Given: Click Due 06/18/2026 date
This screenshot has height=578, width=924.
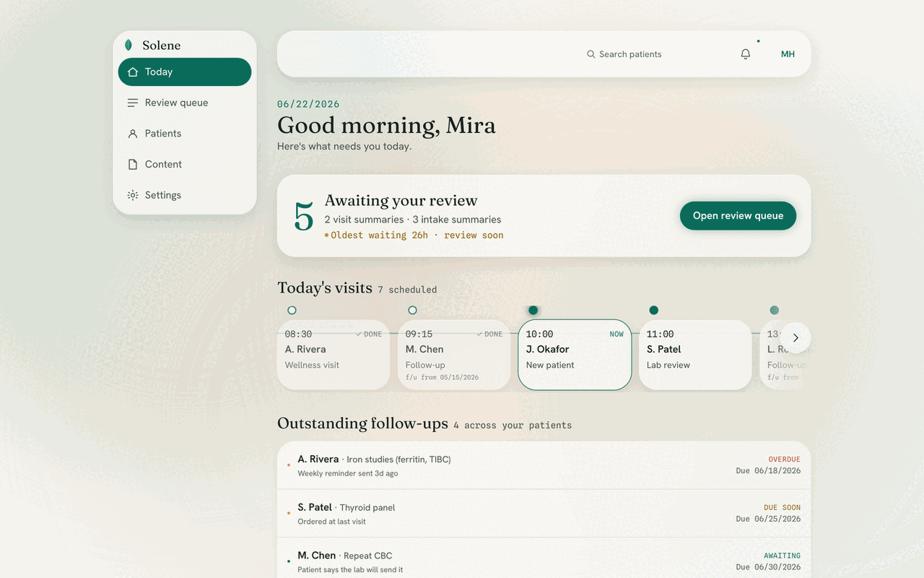Looking at the screenshot, I should click(768, 471).
